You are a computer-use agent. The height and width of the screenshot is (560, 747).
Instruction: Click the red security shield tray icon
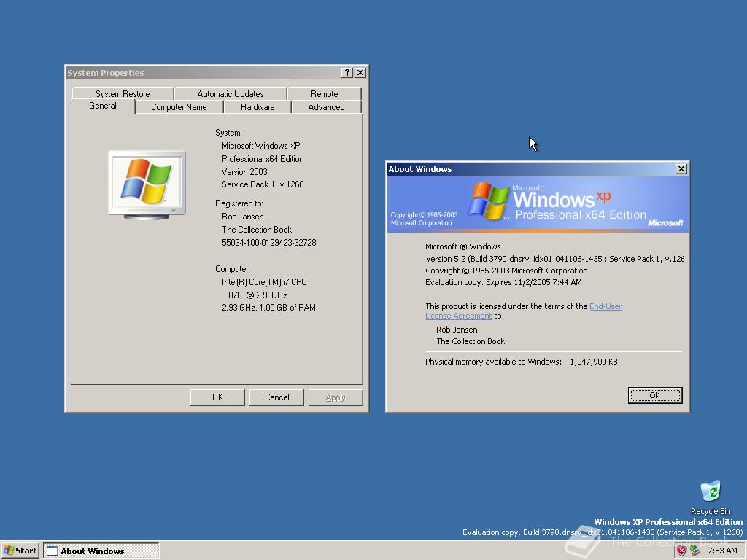(682, 551)
